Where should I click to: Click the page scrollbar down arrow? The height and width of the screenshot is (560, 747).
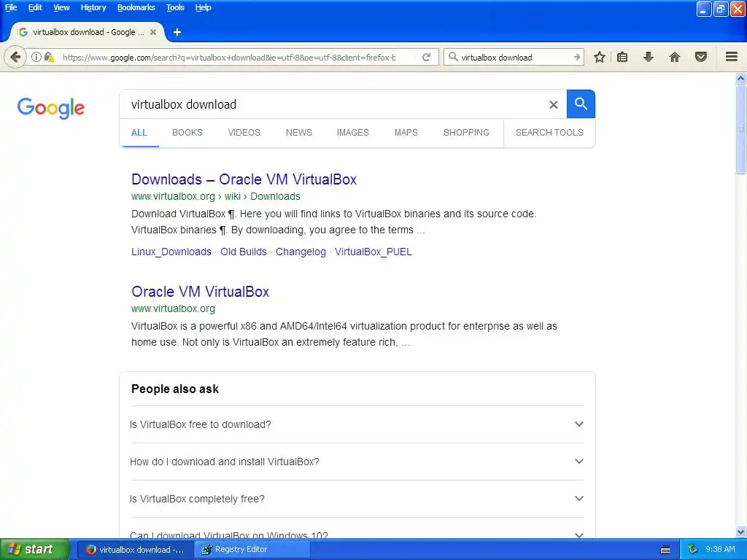tap(740, 532)
